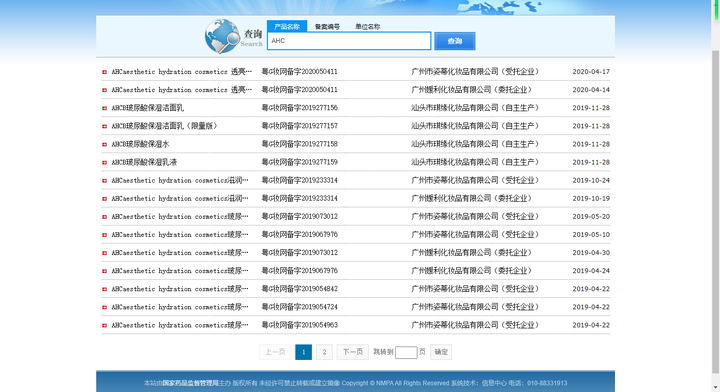This screenshot has width=720, height=392.
Task: Click record number 2019054724
Action: (x=299, y=307)
